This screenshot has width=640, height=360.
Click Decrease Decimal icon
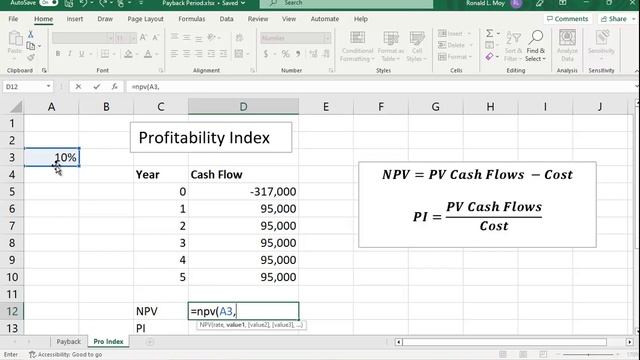tap(326, 53)
